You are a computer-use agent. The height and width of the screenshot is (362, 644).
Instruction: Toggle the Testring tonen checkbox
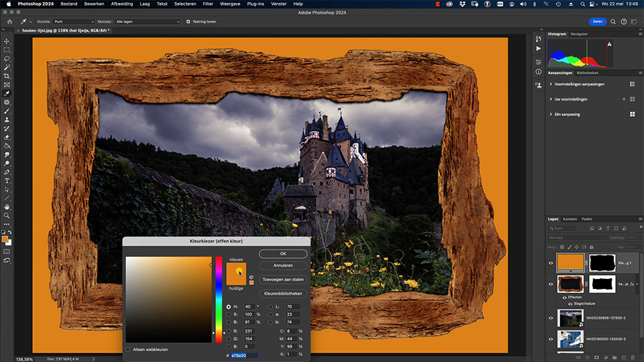coord(188,21)
